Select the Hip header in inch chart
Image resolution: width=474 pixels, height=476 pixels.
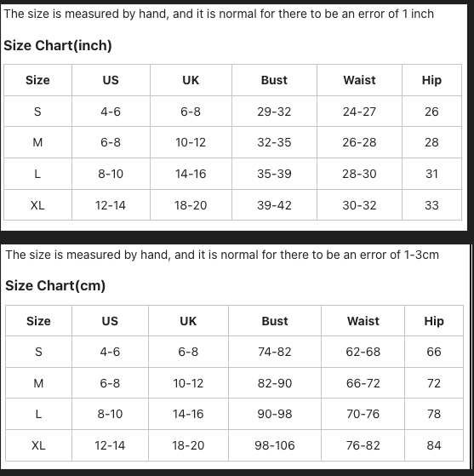coord(431,80)
